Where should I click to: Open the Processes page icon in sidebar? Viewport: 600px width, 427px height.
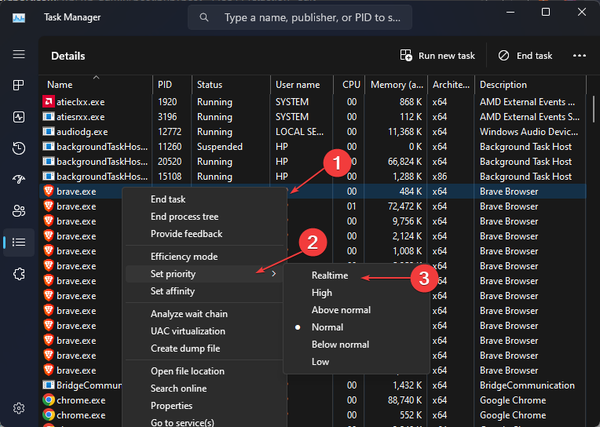click(18, 86)
